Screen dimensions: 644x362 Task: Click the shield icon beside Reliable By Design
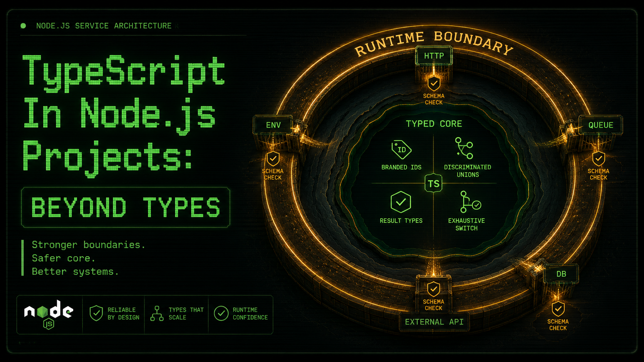(96, 314)
